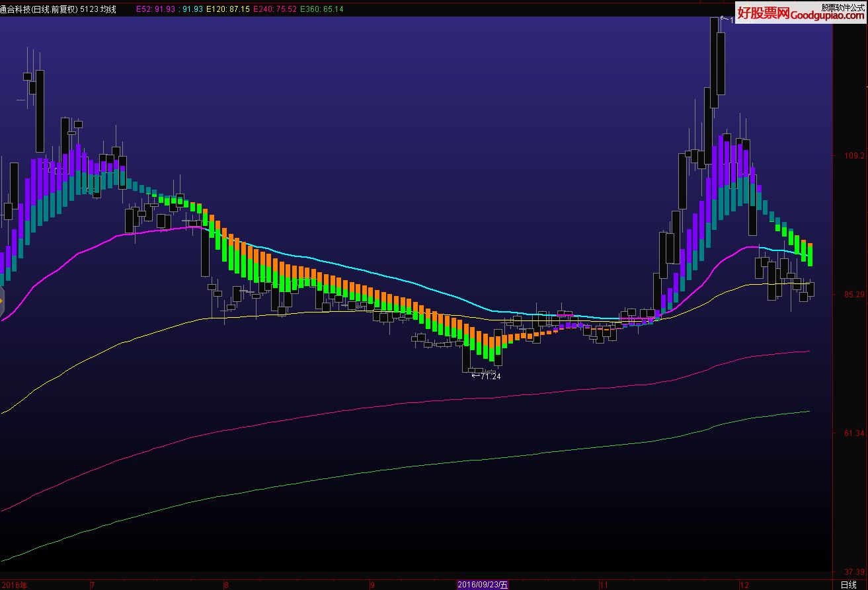Click the stock title 通合科技(日线,前复权)
Screen dimensions: 868x590
pyautogui.click(x=39, y=9)
